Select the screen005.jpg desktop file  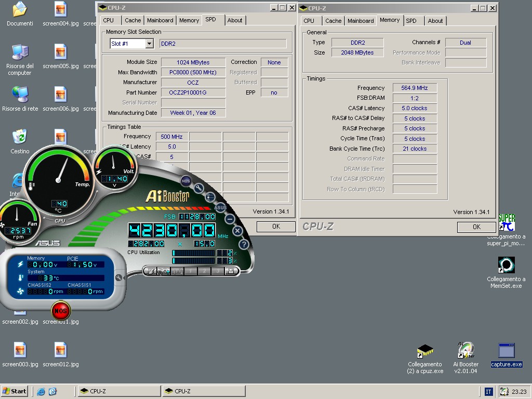point(61,56)
